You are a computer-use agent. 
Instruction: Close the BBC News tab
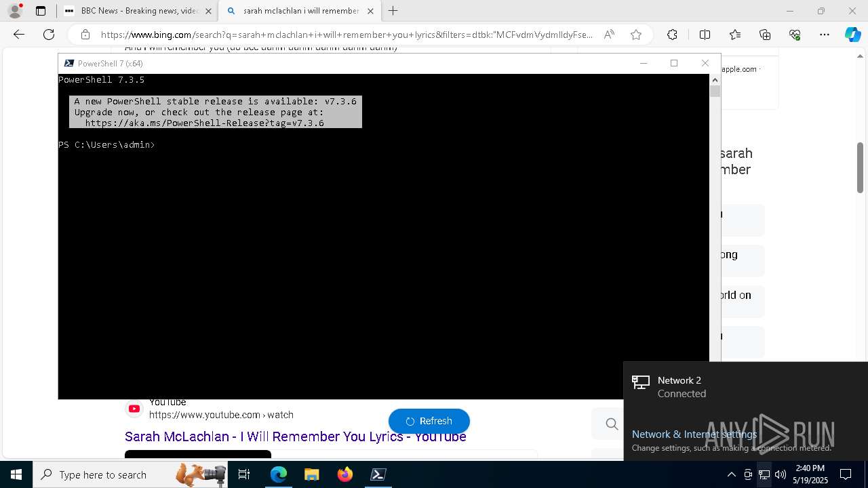pyautogui.click(x=208, y=11)
